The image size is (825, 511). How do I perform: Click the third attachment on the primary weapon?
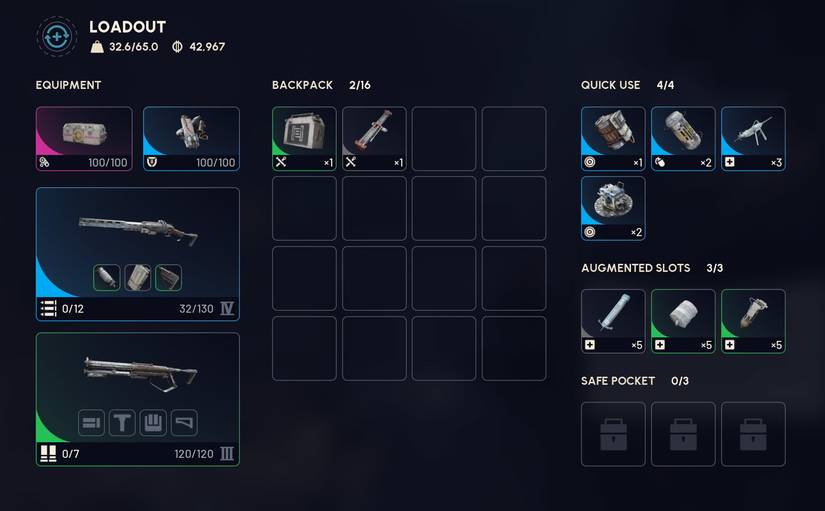tap(168, 278)
